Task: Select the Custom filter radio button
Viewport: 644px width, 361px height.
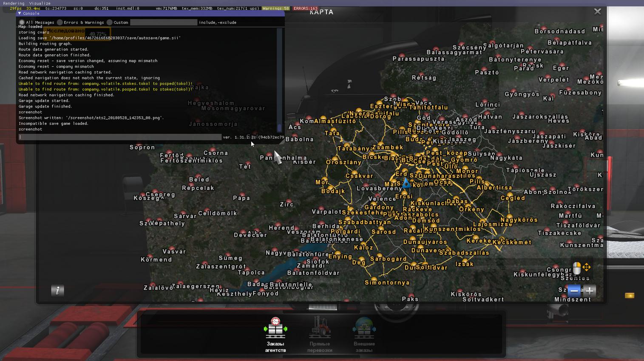Action: 110,23
